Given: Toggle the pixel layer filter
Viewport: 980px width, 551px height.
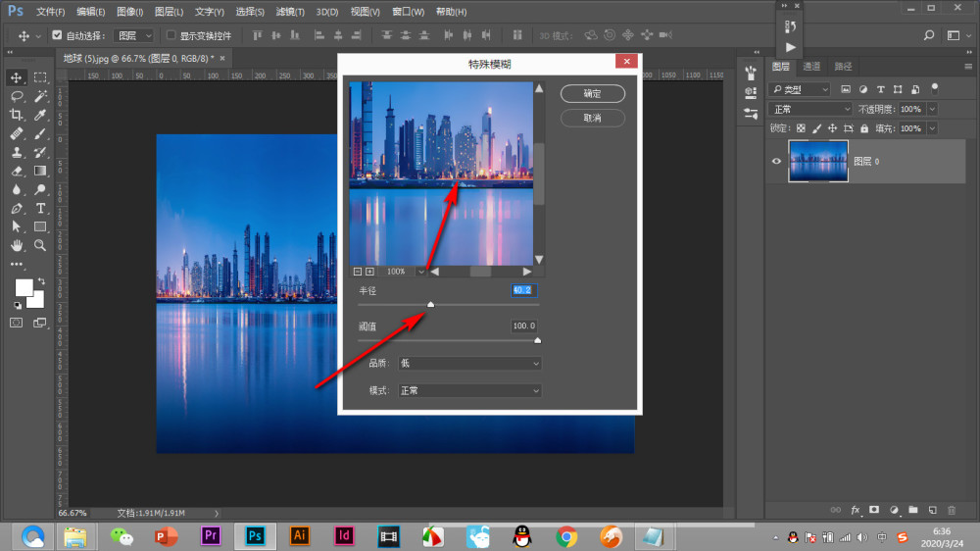Looking at the screenshot, I should (x=845, y=89).
